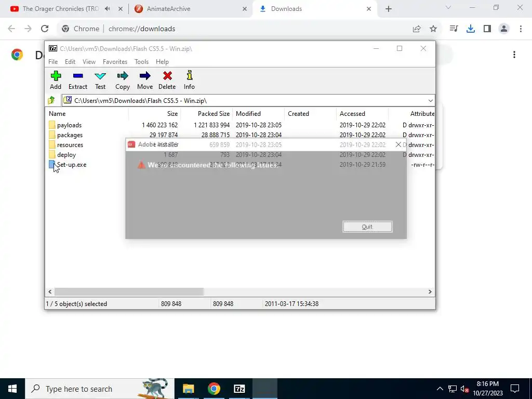Select the payloads folder icon
Viewport: 532px width, 399px height.
[x=52, y=125]
